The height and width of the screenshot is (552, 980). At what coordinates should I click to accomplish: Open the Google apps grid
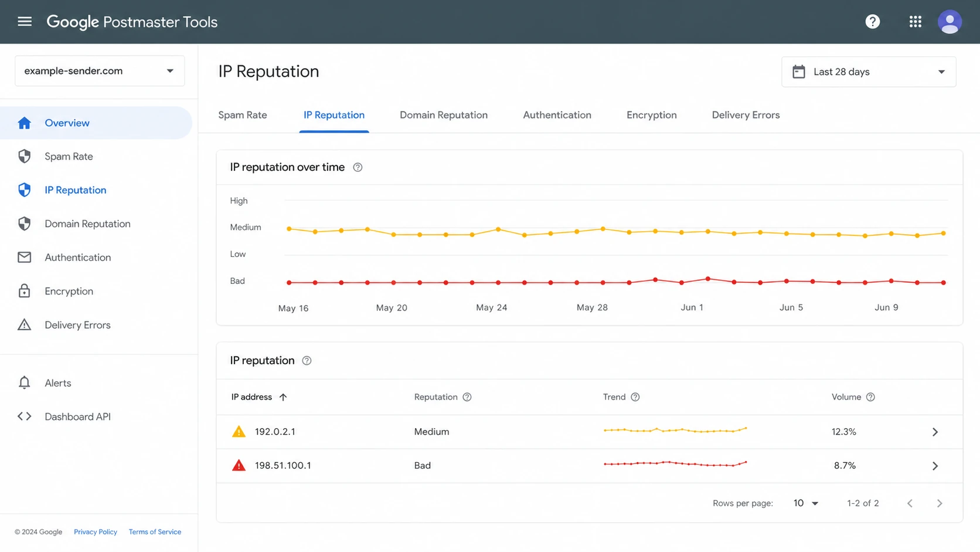(916, 22)
